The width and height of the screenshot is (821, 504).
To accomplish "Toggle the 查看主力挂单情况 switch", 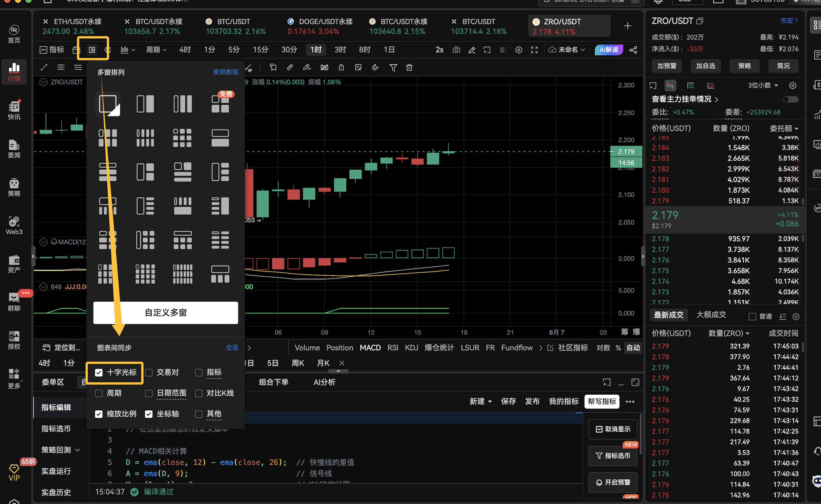I will point(790,99).
